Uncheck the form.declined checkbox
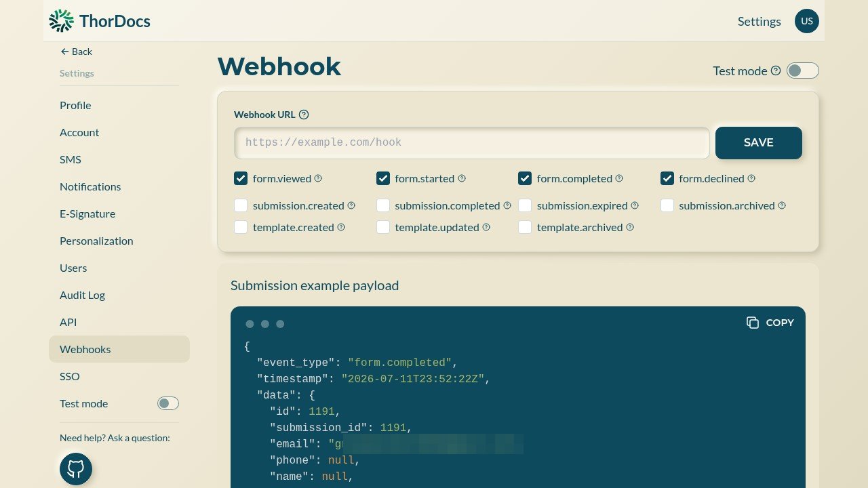Image resolution: width=868 pixels, height=488 pixels. pyautogui.click(x=667, y=178)
